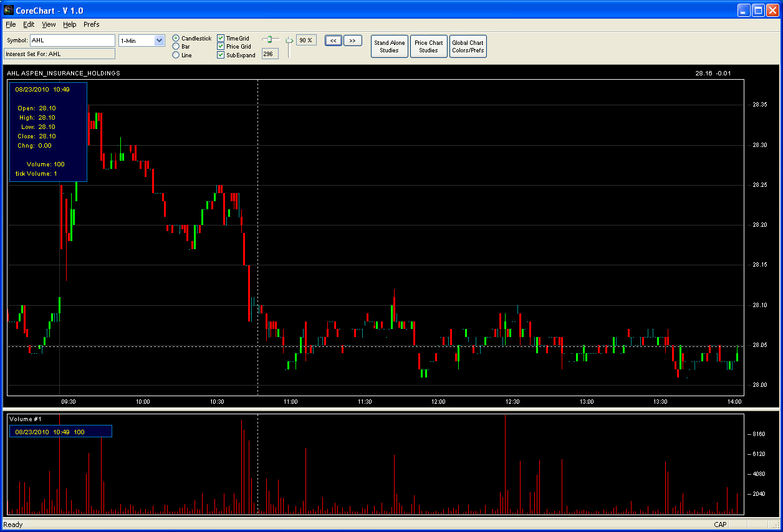The height and width of the screenshot is (532, 783).
Task: Select the Candlestick chart type radio button
Action: click(176, 39)
